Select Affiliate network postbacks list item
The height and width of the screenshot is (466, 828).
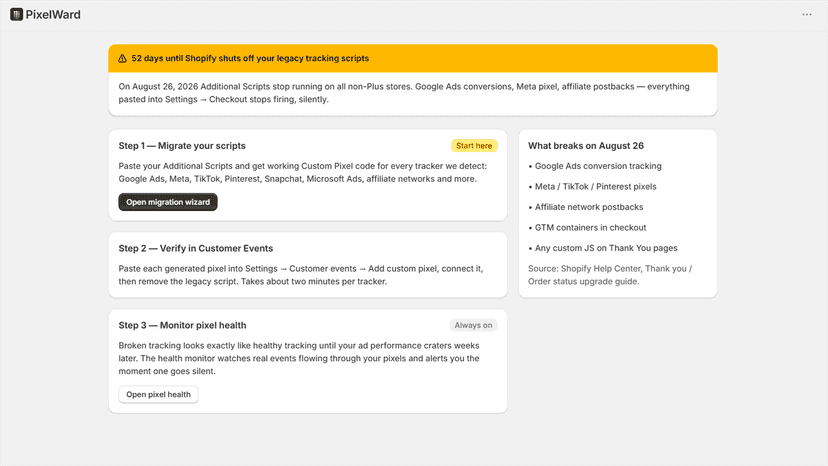pyautogui.click(x=586, y=207)
